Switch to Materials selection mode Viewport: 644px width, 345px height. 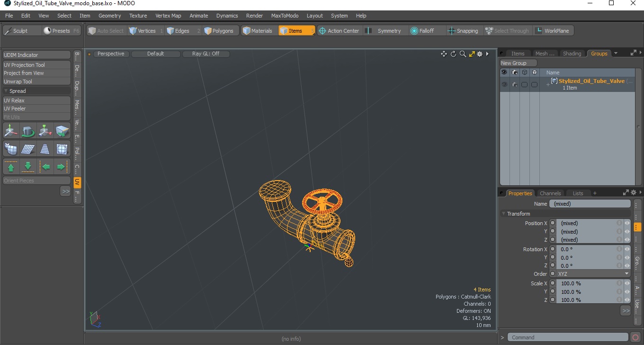point(259,31)
